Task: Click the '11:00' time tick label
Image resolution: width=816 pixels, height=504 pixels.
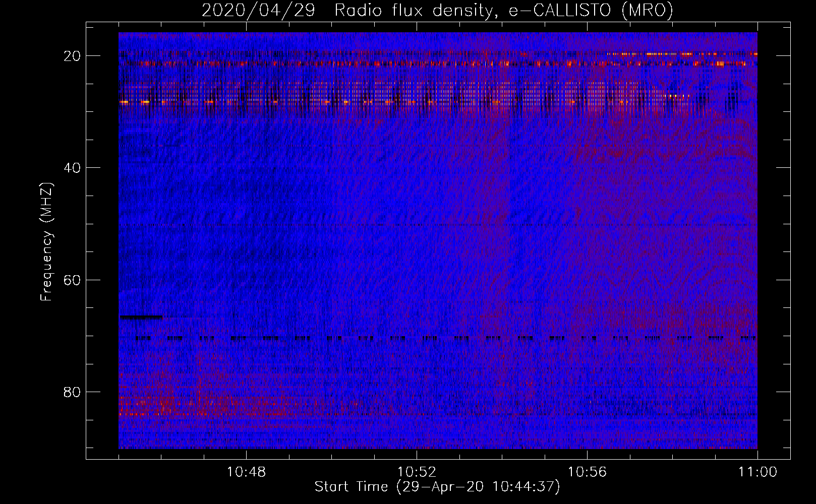Action: point(757,472)
